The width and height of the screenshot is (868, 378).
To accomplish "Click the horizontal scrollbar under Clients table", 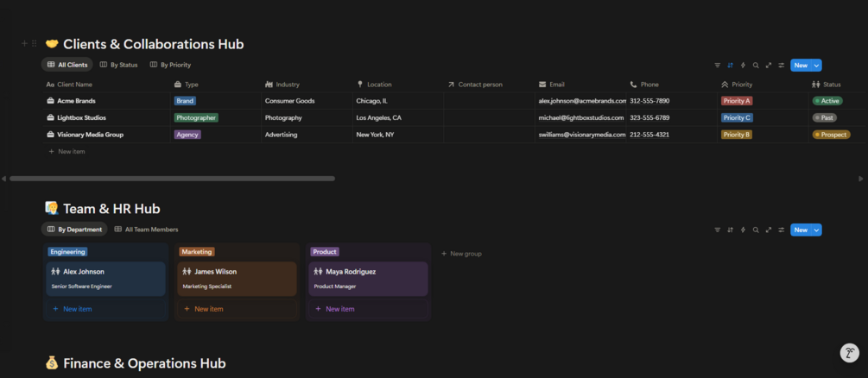I will [173, 179].
